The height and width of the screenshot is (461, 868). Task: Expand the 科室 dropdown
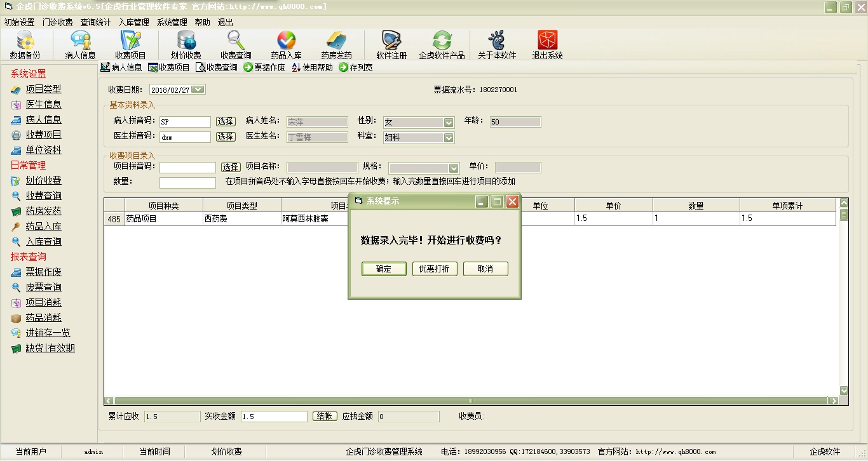coord(449,138)
